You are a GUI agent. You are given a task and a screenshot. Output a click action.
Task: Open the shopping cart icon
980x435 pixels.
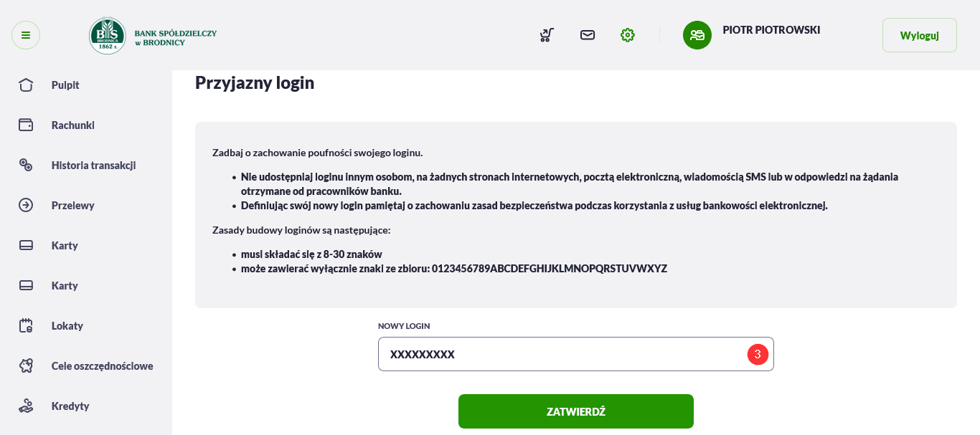pyautogui.click(x=547, y=35)
